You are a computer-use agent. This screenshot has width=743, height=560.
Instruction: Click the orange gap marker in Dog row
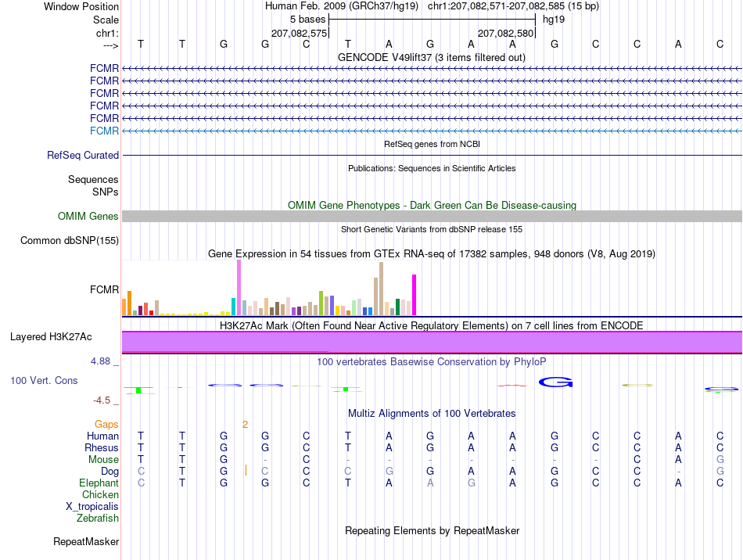(x=246, y=471)
